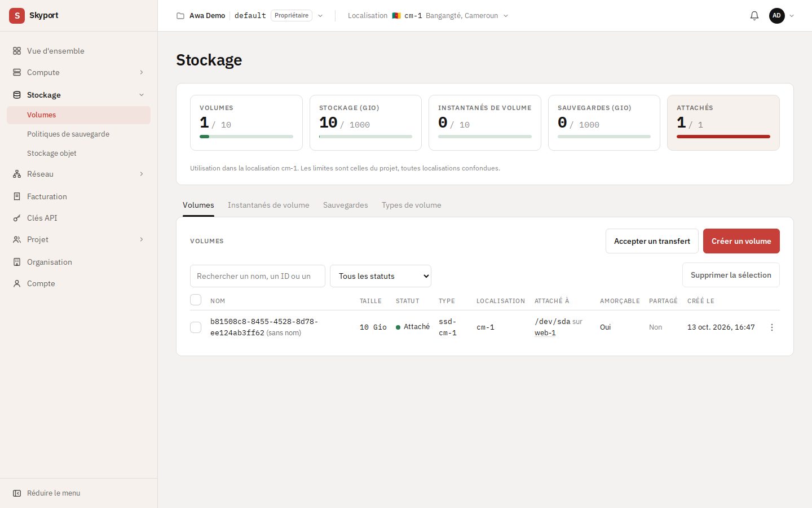Image resolution: width=812 pixels, height=508 pixels.
Task: Click Créer un volume button
Action: pos(742,241)
